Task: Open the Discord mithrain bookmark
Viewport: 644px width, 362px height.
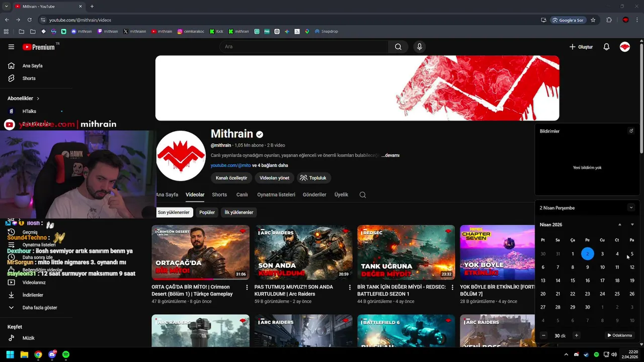Action: (82, 31)
